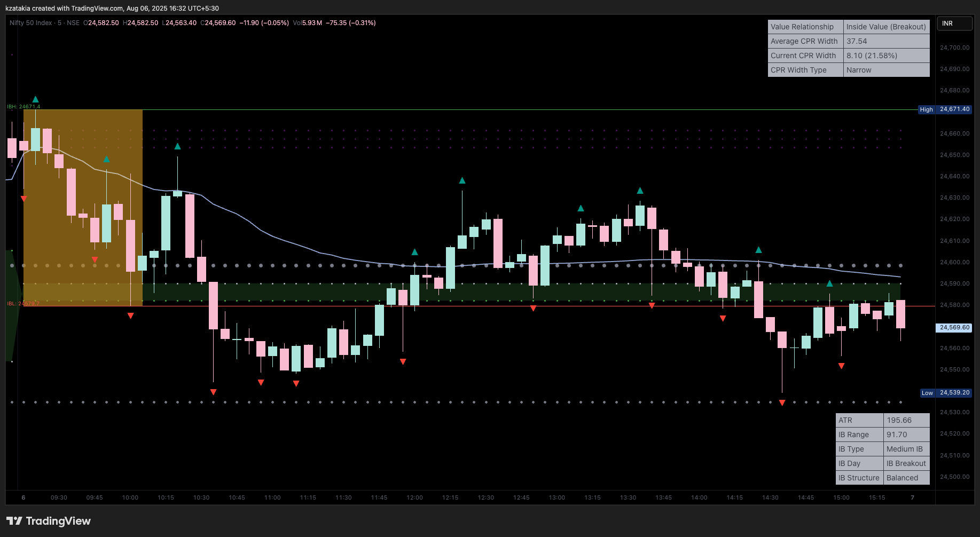Click the 13:30 time axis label
This screenshot has height=537, width=980.
[x=628, y=497]
